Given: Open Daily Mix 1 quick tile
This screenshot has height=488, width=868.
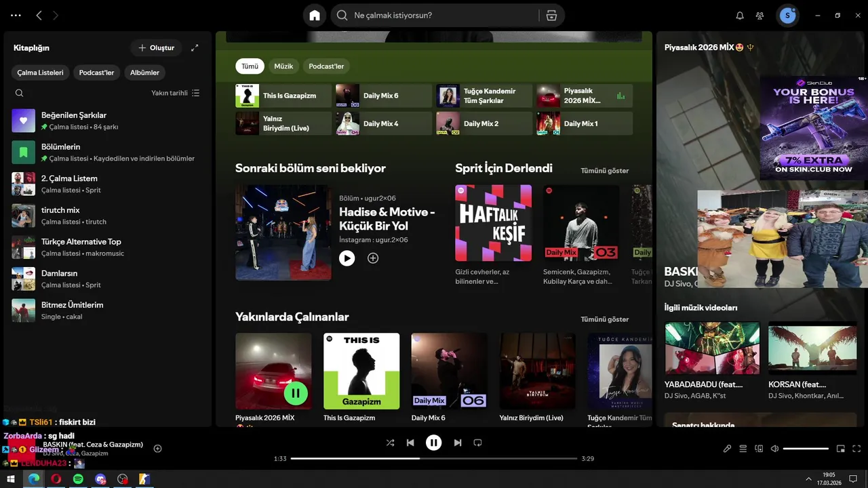Looking at the screenshot, I should (x=585, y=123).
